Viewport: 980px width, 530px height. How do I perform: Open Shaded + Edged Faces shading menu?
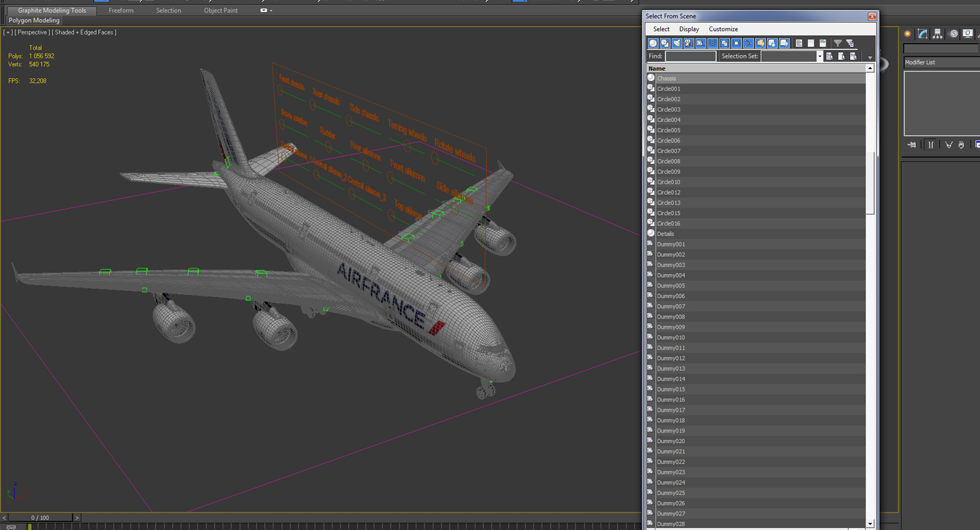coord(84,32)
